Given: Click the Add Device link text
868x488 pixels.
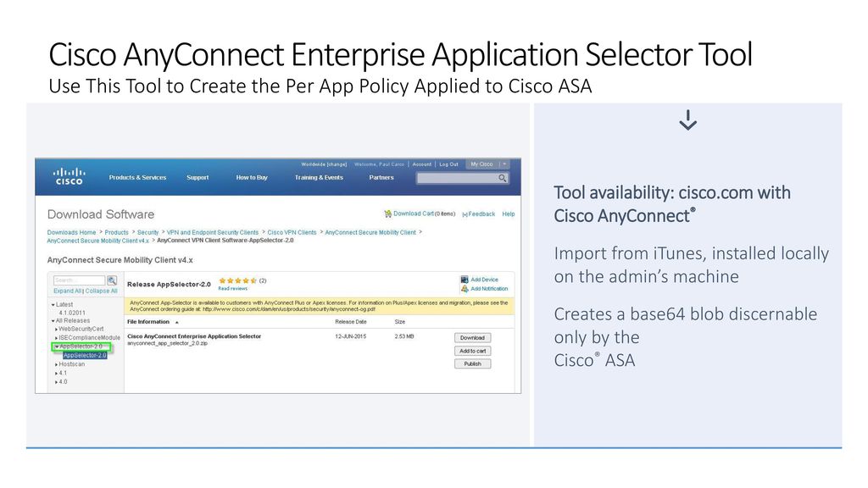Looking at the screenshot, I should click(484, 280).
